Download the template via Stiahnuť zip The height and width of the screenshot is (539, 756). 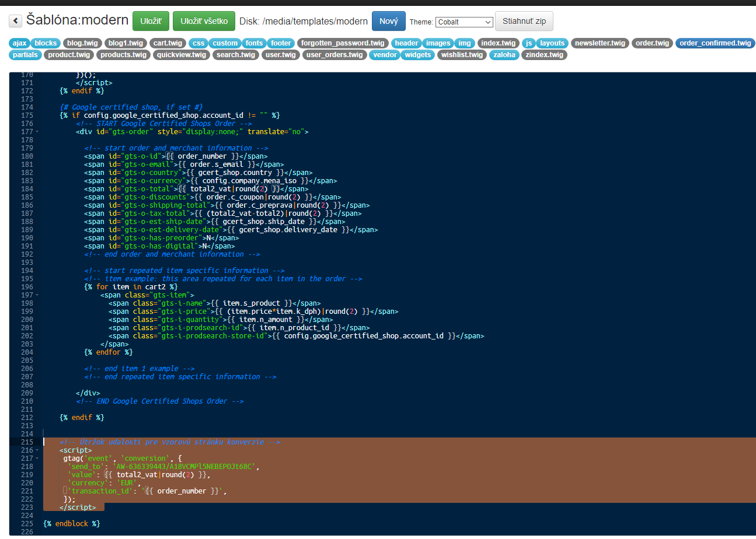pyautogui.click(x=524, y=21)
